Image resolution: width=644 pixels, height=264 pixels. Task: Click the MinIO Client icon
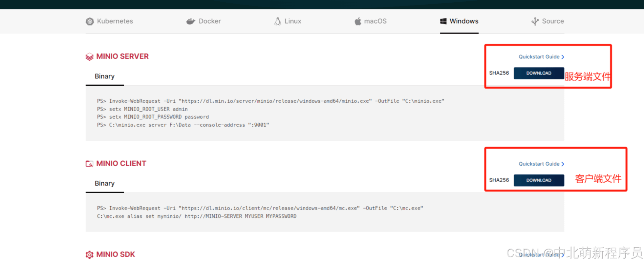click(89, 164)
